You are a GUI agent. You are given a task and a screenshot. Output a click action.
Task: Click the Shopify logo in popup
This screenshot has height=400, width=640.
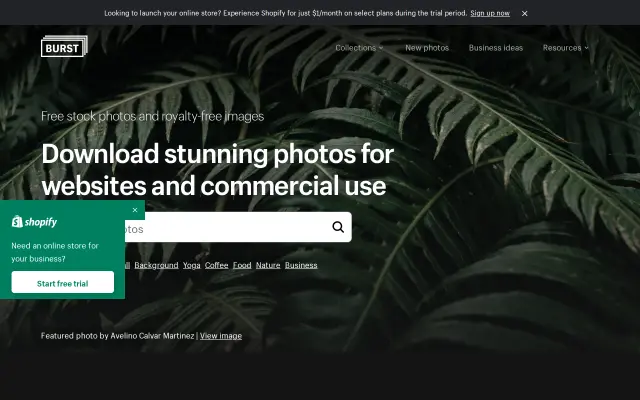[x=34, y=222]
